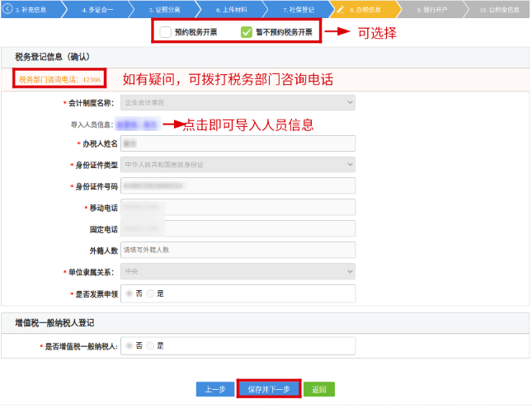Click the green 返回 button
Viewport: 532px width, 408px height.
click(x=319, y=390)
